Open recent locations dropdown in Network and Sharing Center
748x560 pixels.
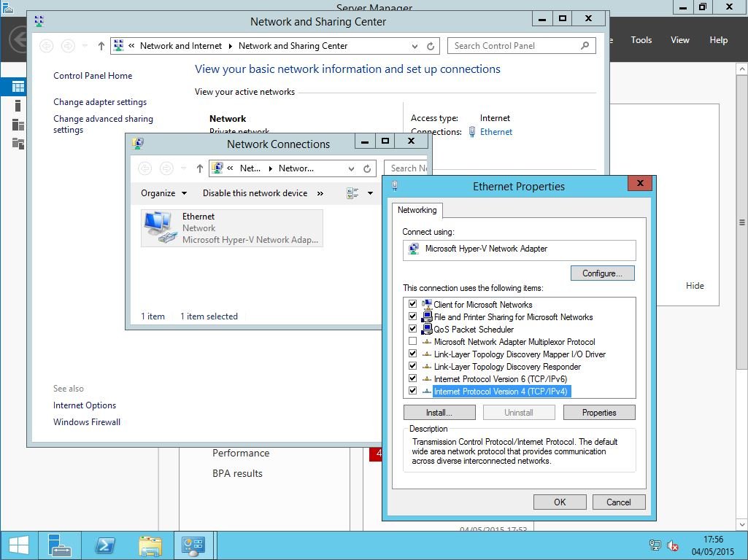85,46
